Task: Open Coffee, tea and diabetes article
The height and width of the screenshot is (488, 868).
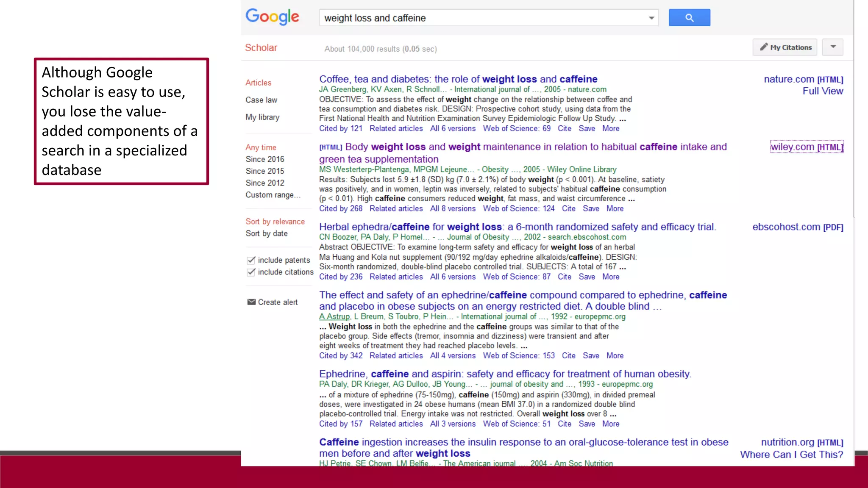Action: pos(458,79)
